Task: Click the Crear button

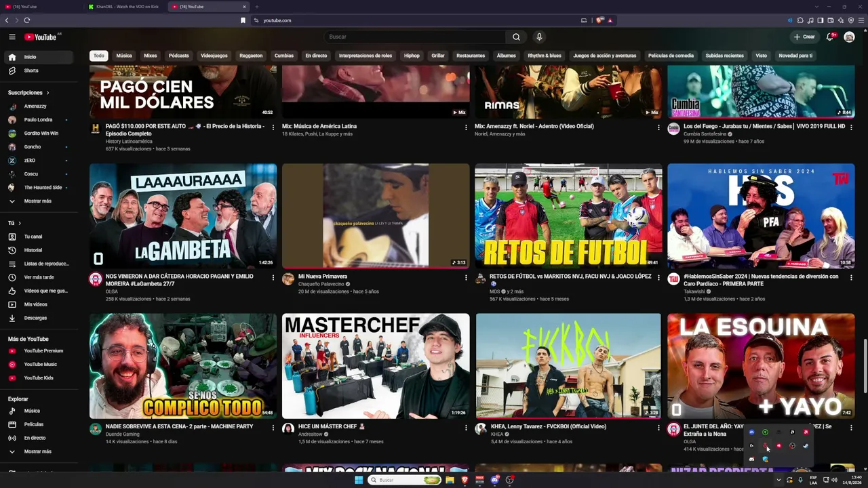Action: coord(804,37)
